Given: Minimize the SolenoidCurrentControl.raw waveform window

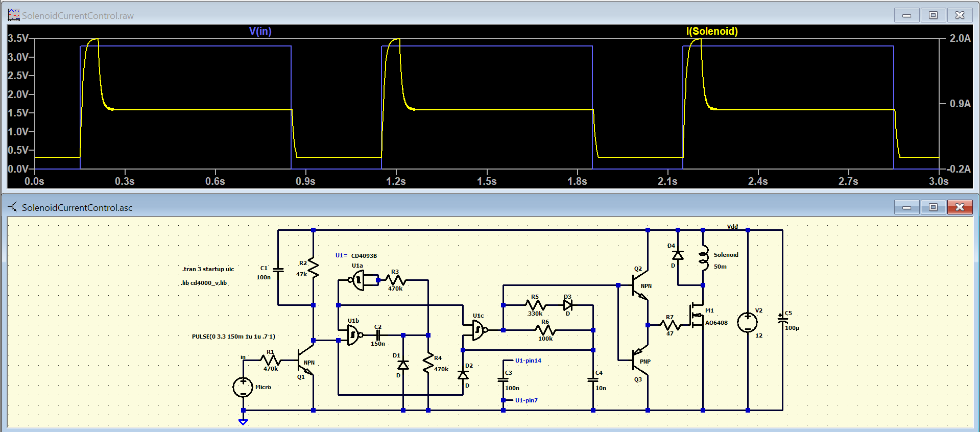Looking at the screenshot, I should pyautogui.click(x=906, y=15).
